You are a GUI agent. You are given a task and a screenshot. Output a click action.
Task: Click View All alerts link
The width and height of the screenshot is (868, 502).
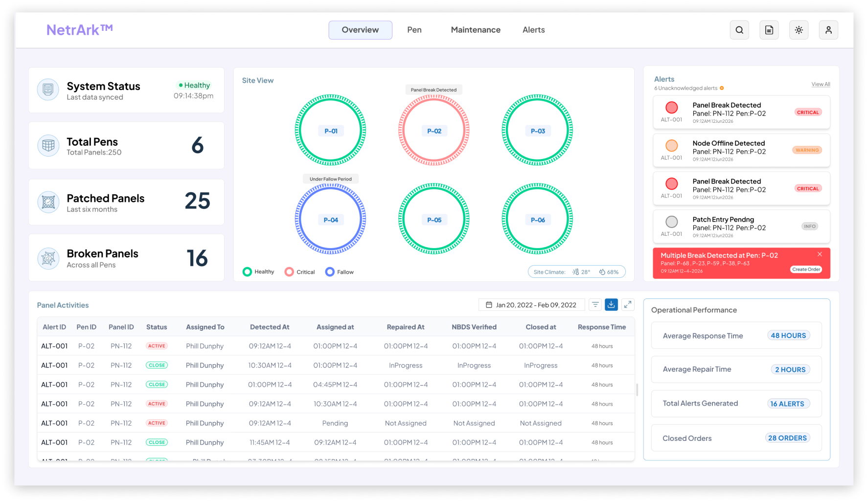coord(821,84)
